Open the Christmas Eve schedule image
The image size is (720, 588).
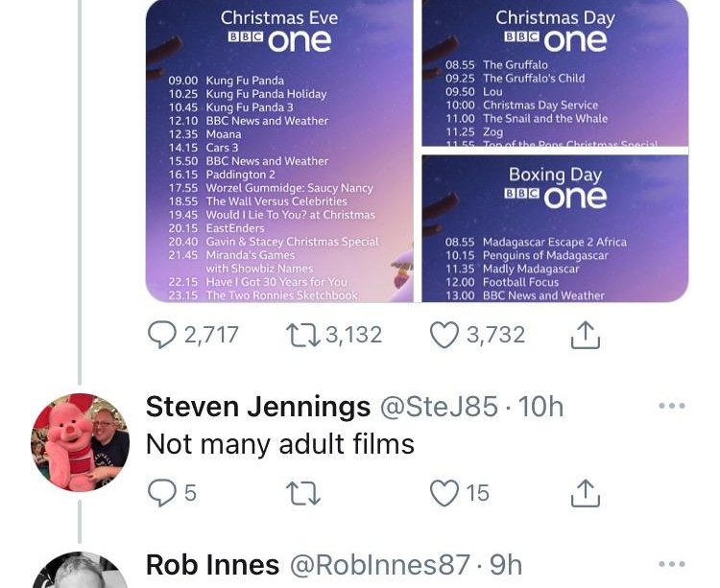(x=278, y=153)
